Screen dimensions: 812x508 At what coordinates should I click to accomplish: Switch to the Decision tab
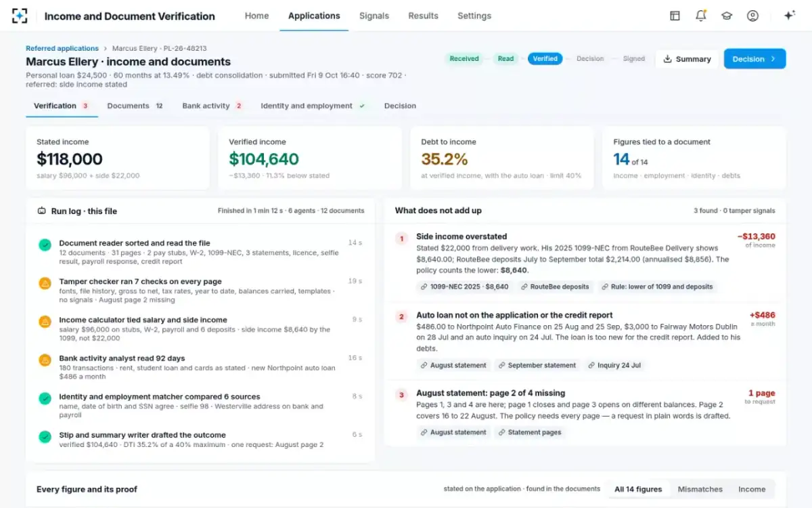tap(400, 106)
